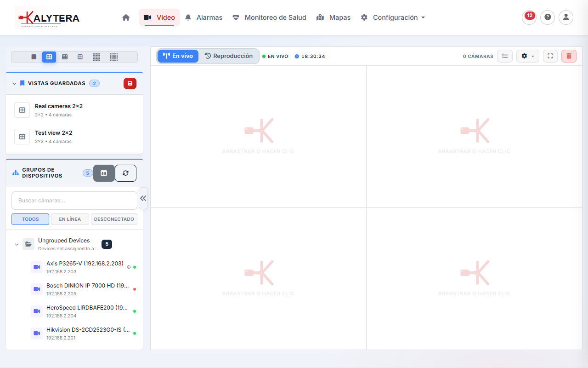588x368 pixels.
Task: Click the Axis P3265-V camera icon
Action: tap(37, 267)
